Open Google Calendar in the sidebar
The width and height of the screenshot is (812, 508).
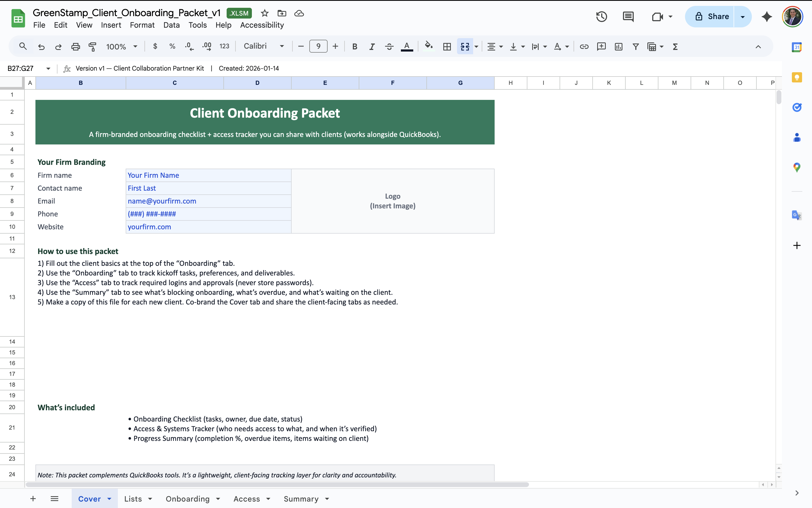pyautogui.click(x=797, y=47)
